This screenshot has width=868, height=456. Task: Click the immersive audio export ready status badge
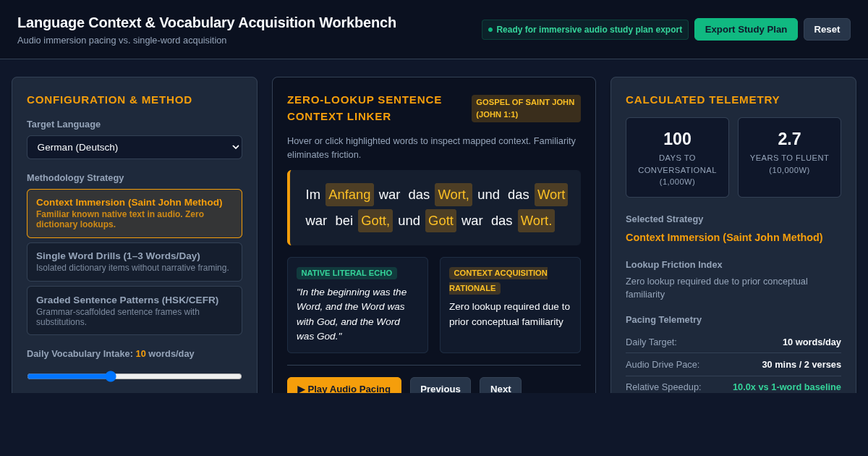(x=585, y=30)
